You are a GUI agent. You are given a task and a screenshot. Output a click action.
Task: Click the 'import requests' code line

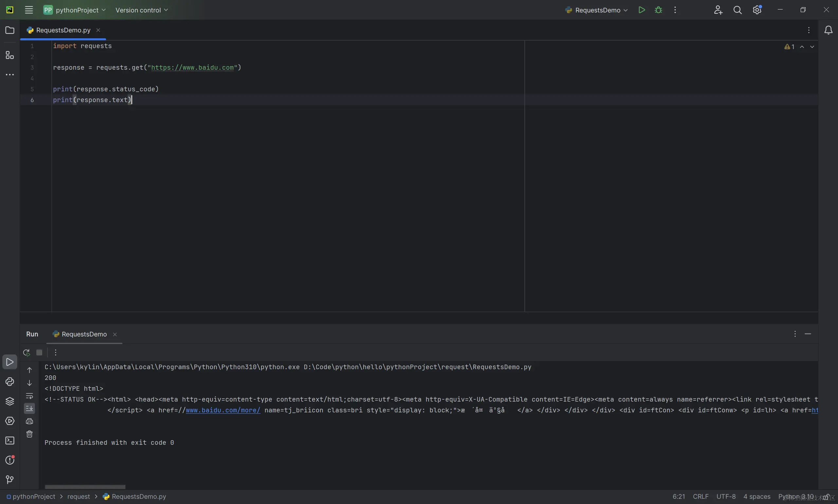pos(82,46)
